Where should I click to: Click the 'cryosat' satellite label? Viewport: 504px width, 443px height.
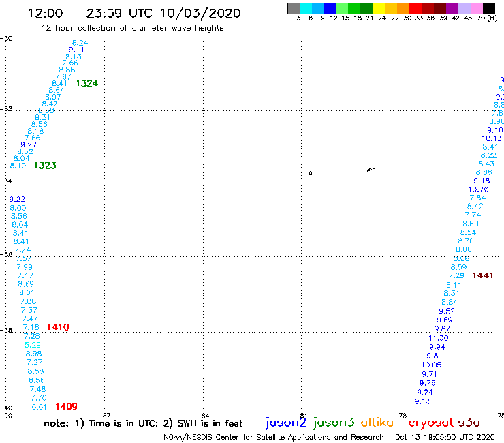(x=431, y=423)
